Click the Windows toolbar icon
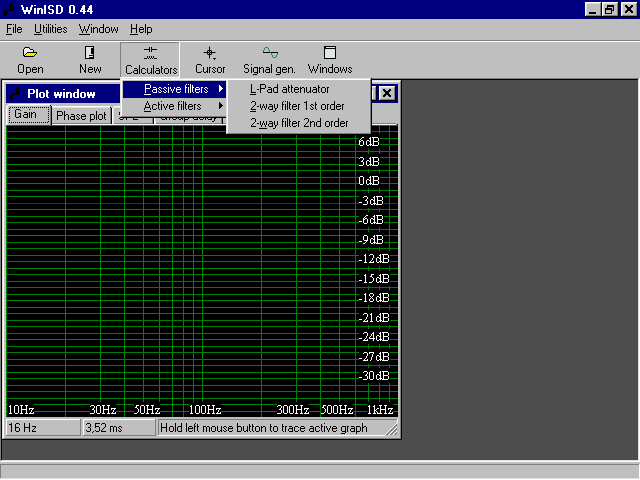640x480 pixels. (x=330, y=53)
